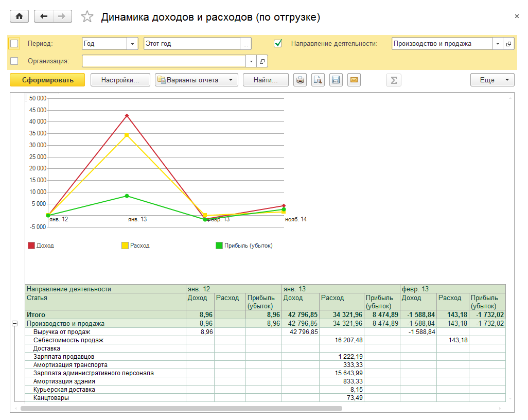Screen dimensions: 528x420
Task: Uncheck the Направление деятельности checkbox
Action: click(278, 44)
